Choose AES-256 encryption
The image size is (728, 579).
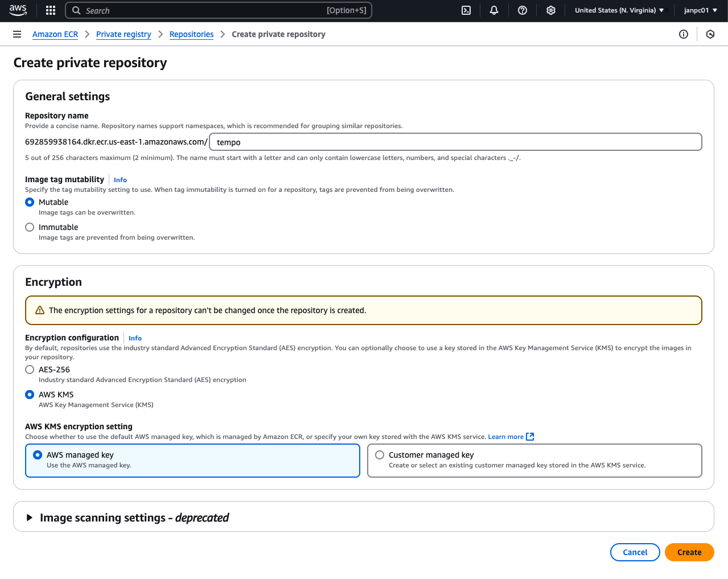(30, 369)
